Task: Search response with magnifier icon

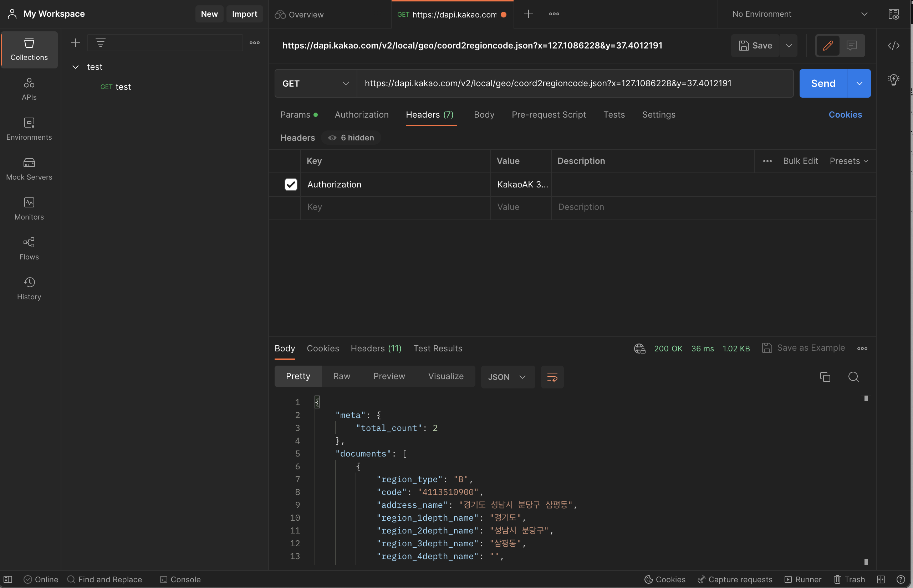Action: (853, 377)
